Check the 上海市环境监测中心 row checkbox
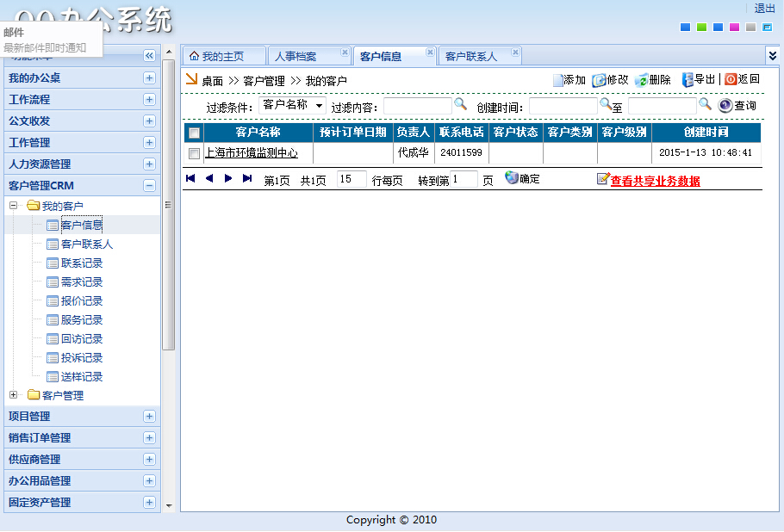 pos(195,153)
